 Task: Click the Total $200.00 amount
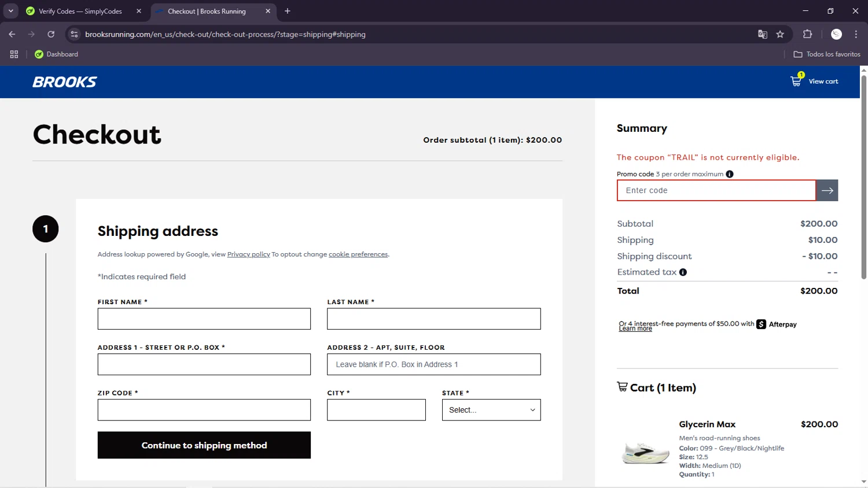[819, 291]
